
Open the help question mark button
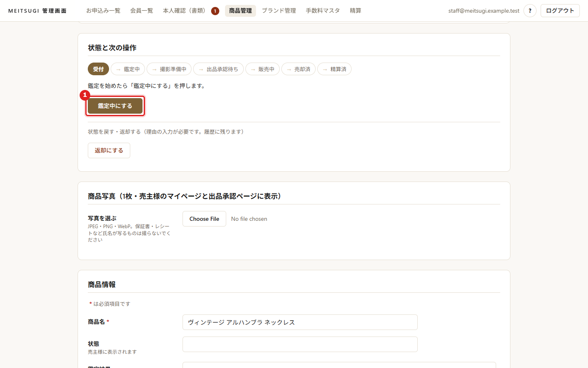pos(530,11)
